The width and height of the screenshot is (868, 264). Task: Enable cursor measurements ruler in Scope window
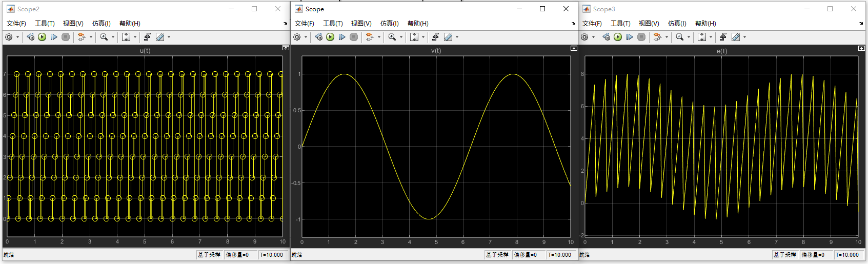coord(448,37)
